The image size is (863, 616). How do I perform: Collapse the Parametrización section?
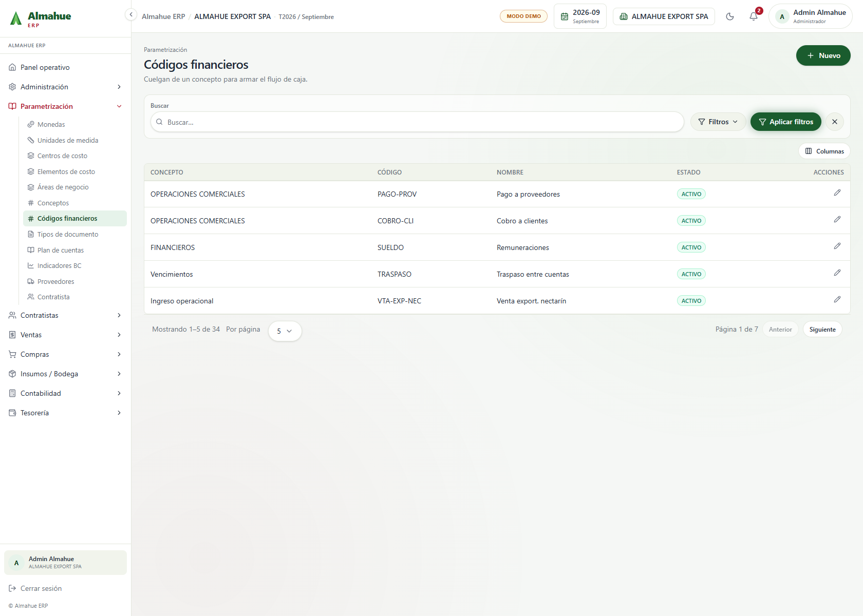click(65, 106)
